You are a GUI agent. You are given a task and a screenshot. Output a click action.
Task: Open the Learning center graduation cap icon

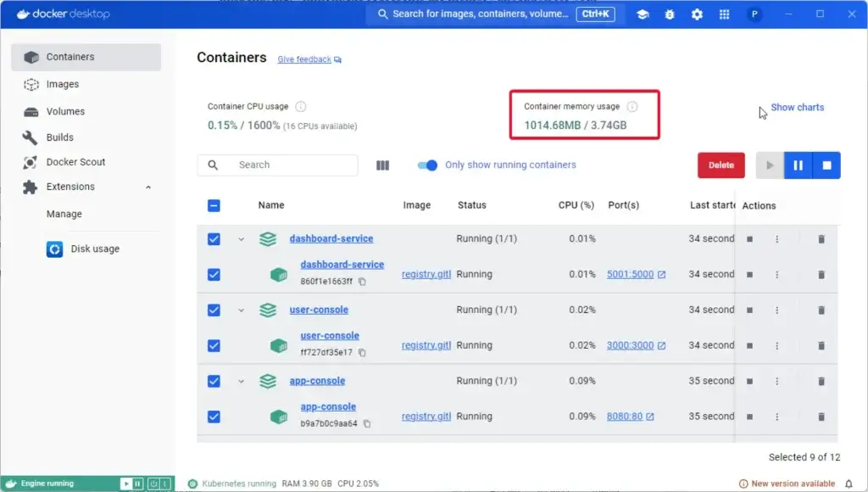[x=643, y=14]
